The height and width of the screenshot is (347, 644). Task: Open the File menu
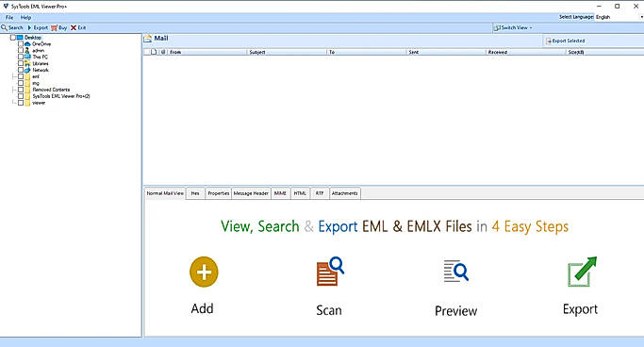pyautogui.click(x=9, y=17)
